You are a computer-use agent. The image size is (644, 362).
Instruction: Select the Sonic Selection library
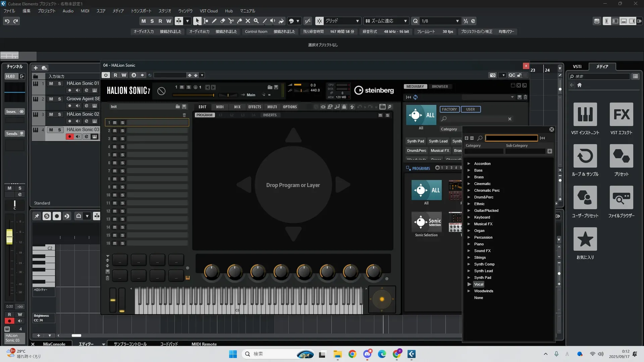pyautogui.click(x=426, y=222)
